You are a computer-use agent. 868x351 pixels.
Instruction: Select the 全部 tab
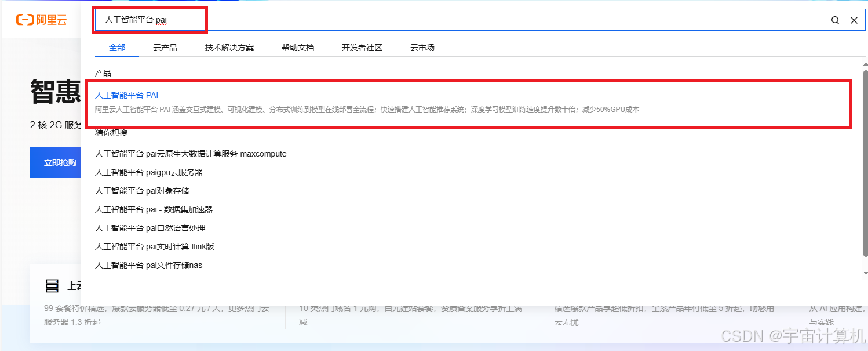click(117, 48)
